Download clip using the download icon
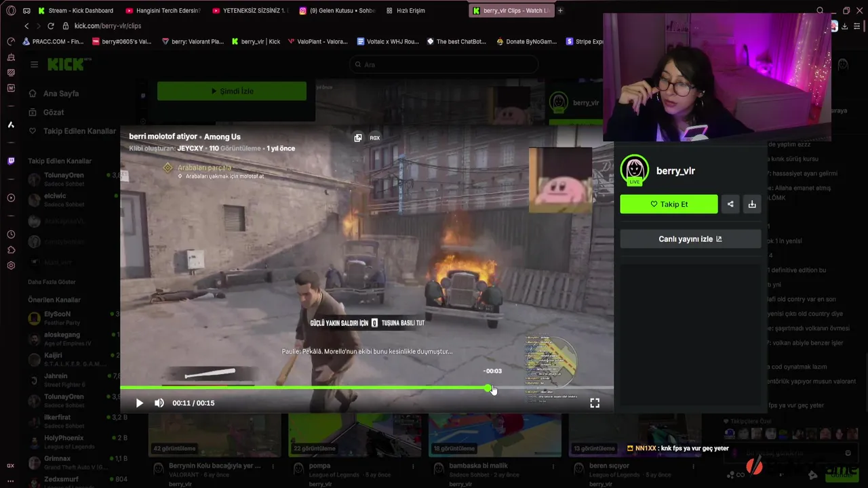This screenshot has width=868, height=488. pyautogui.click(x=752, y=204)
